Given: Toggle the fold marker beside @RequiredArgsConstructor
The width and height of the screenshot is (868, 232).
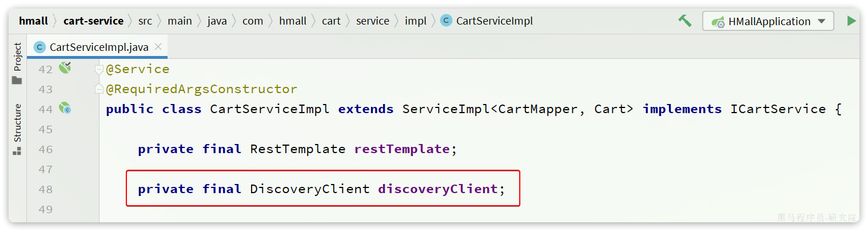Looking at the screenshot, I should click(99, 89).
